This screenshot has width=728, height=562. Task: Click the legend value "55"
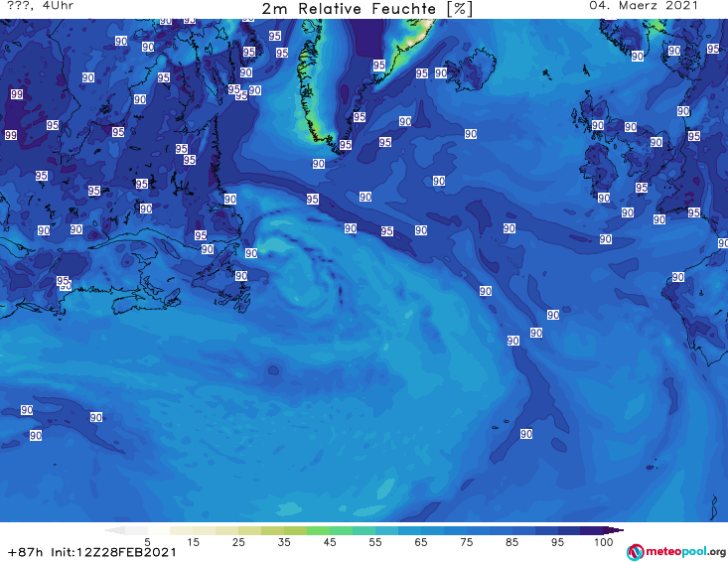point(375,542)
